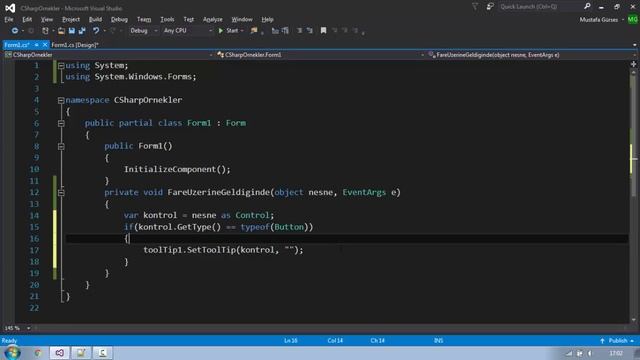The width and height of the screenshot is (640, 360).
Task: Click the Decrease indent toolbar icon
Action: 300,31
